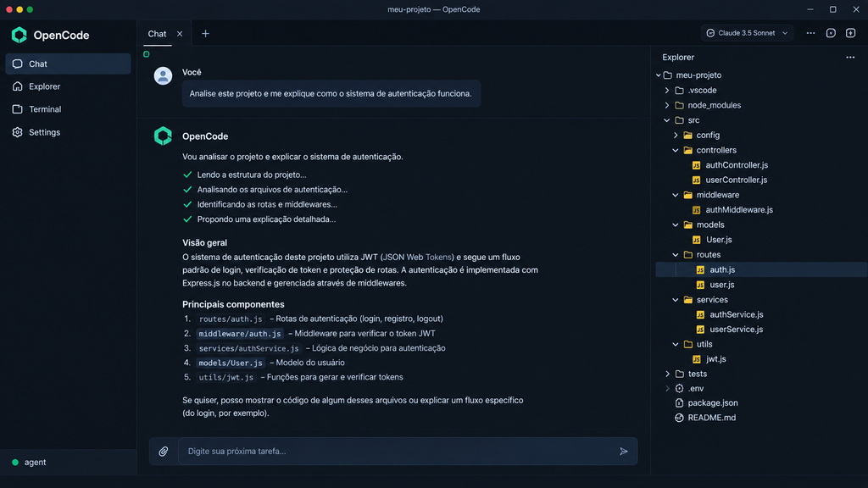Click the README.md info icon
Screen dimensions: 868x488
pos(679,418)
